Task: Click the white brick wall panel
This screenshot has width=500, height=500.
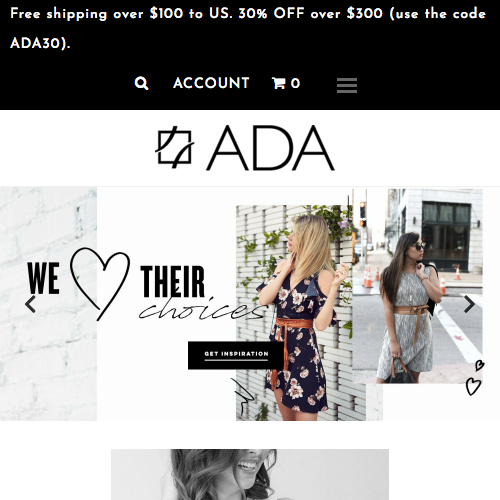Action: pos(48,303)
